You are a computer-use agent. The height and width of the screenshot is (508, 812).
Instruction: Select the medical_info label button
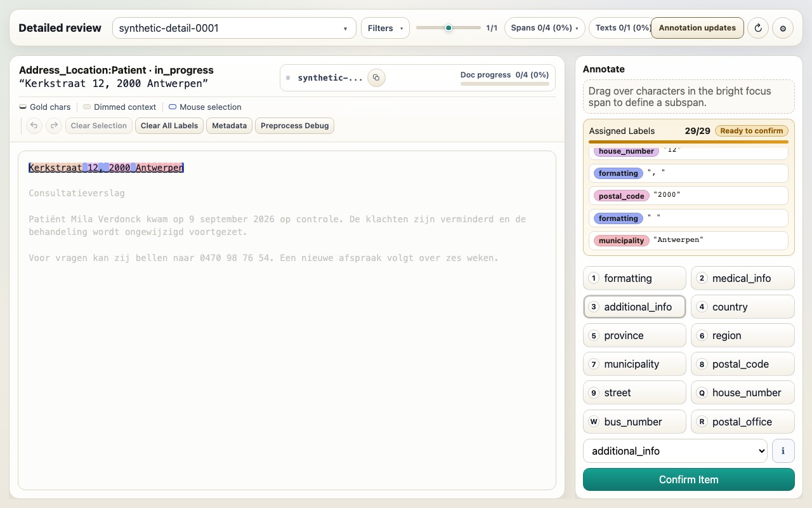pyautogui.click(x=743, y=278)
